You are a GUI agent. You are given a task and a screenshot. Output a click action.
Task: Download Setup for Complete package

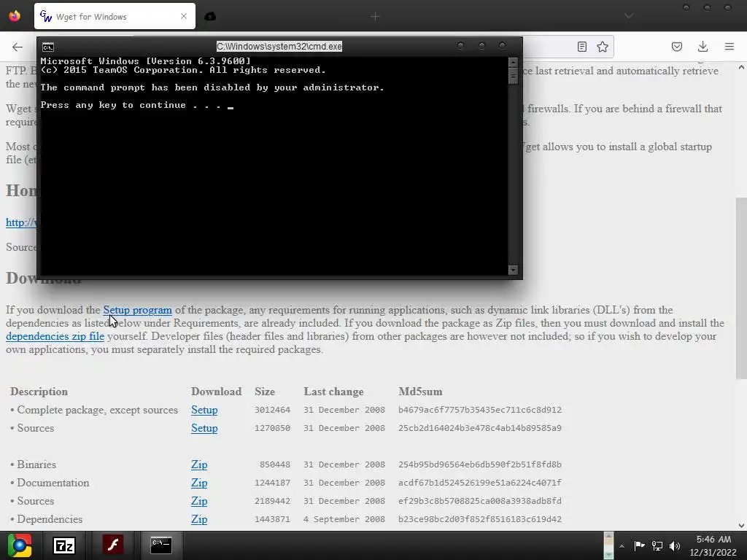point(204,410)
